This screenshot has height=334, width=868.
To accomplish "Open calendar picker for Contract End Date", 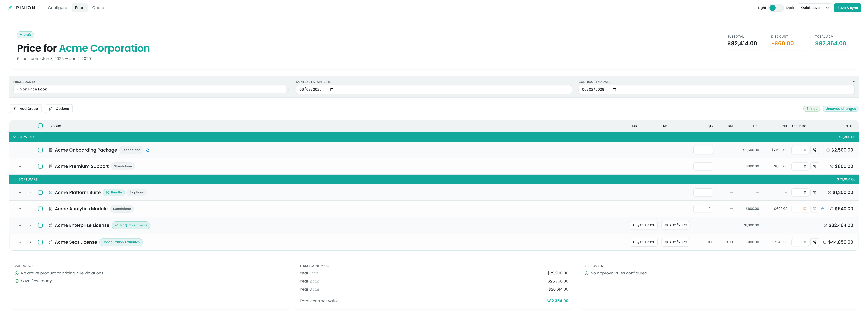I will coord(614,90).
